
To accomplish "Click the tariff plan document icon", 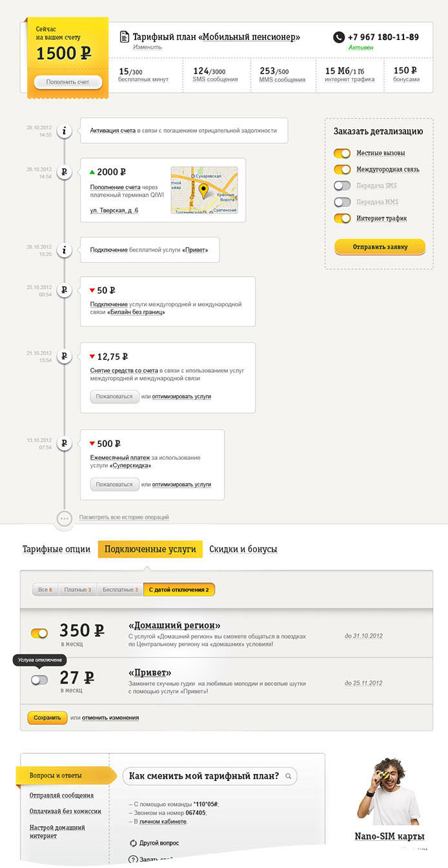I will [x=125, y=37].
